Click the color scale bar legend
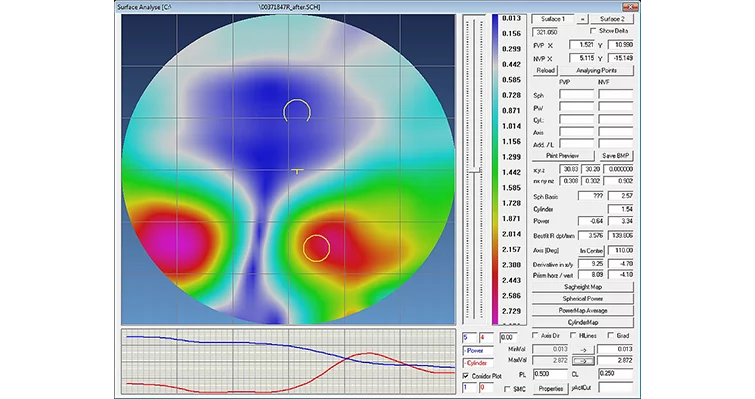The height and width of the screenshot is (399, 755). pos(495,169)
